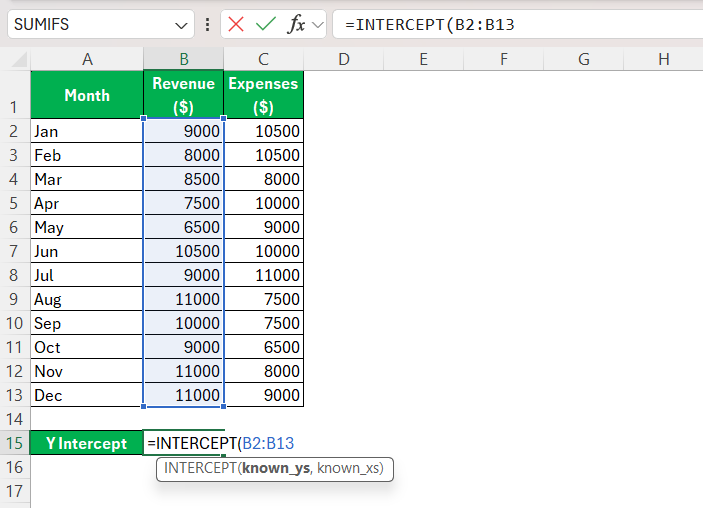703x508 pixels.
Task: Select column D header
Action: [x=343, y=59]
